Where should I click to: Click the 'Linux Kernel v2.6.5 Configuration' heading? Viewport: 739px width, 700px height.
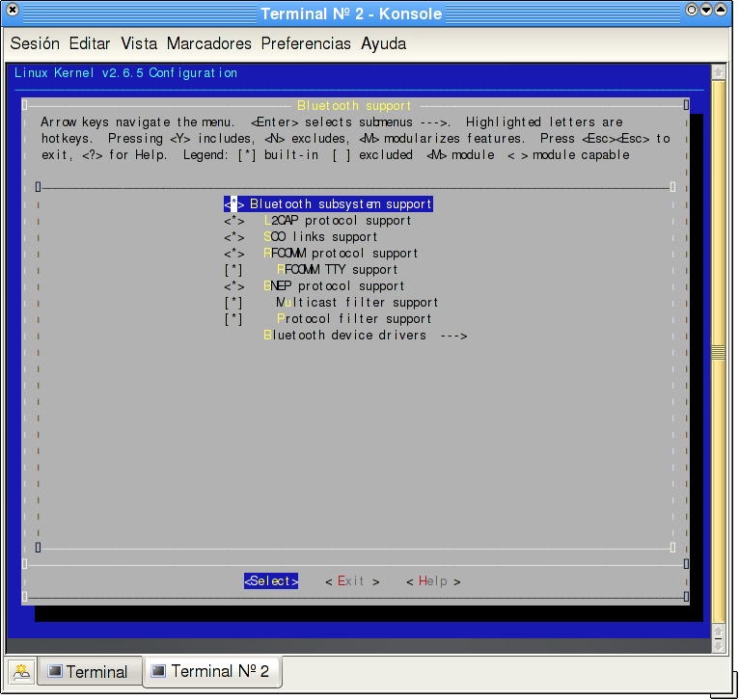pyautogui.click(x=125, y=73)
